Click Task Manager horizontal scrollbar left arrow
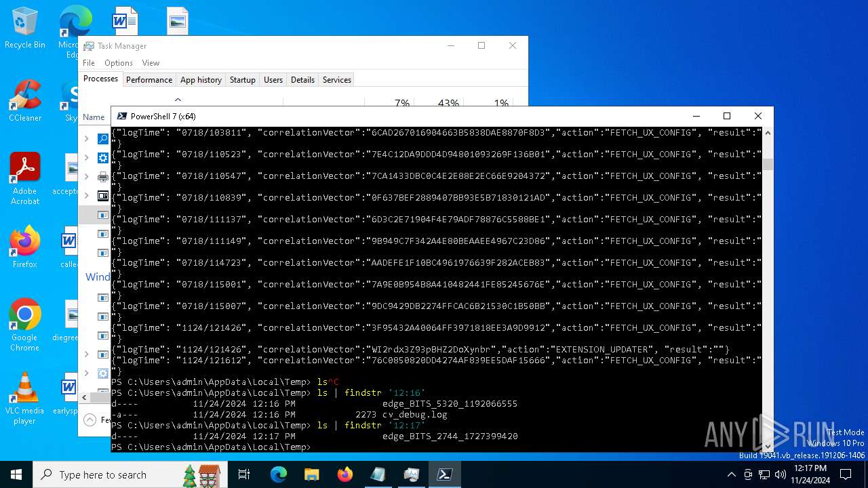 click(85, 398)
